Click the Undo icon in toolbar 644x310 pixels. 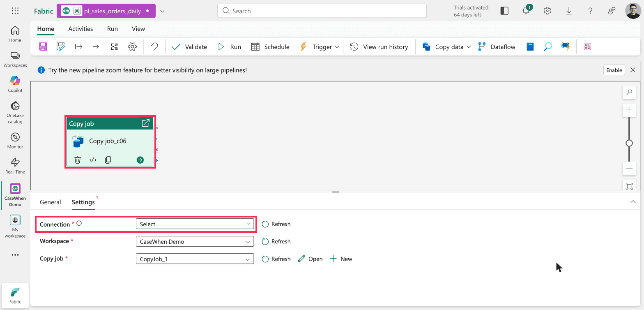coord(154,46)
